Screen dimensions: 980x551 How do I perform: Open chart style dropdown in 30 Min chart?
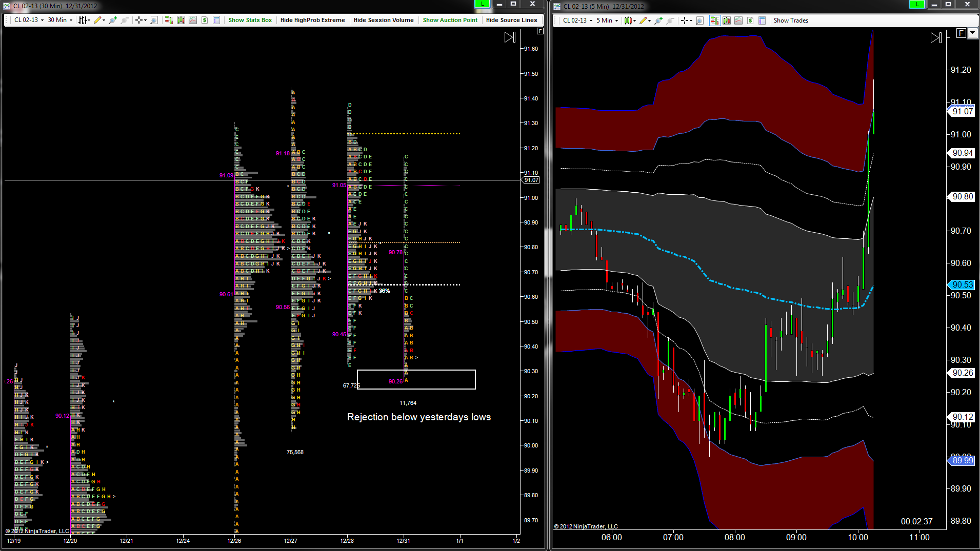click(x=84, y=20)
